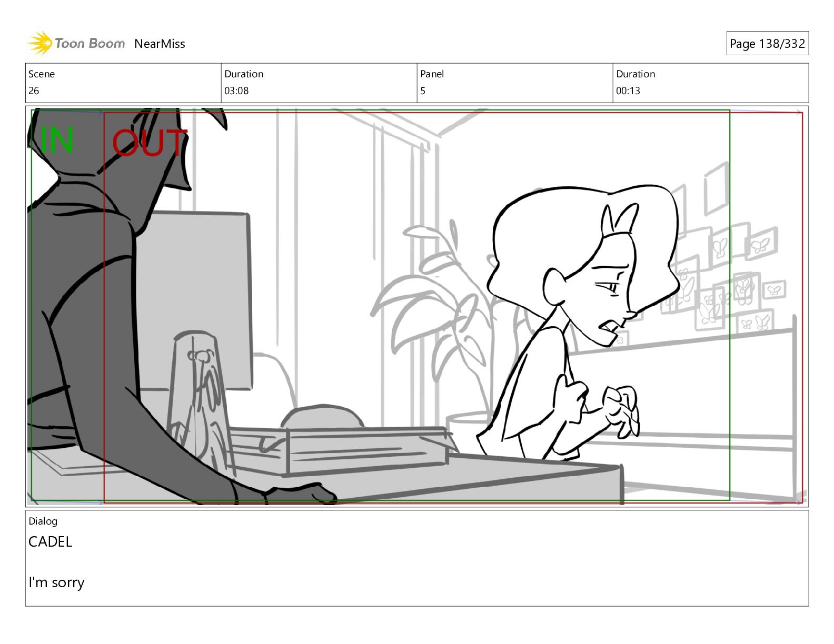Click the green IN camera label
Screen dimensions: 834x644
coord(56,140)
